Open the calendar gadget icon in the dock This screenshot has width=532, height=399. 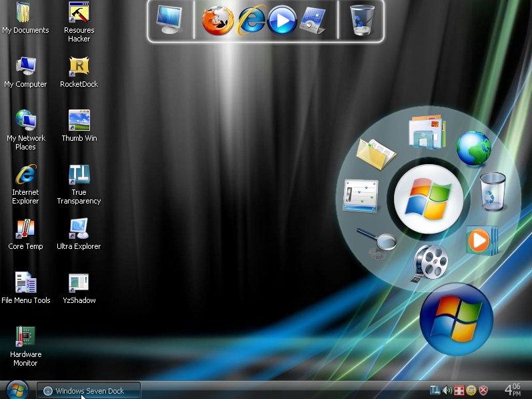[313, 21]
